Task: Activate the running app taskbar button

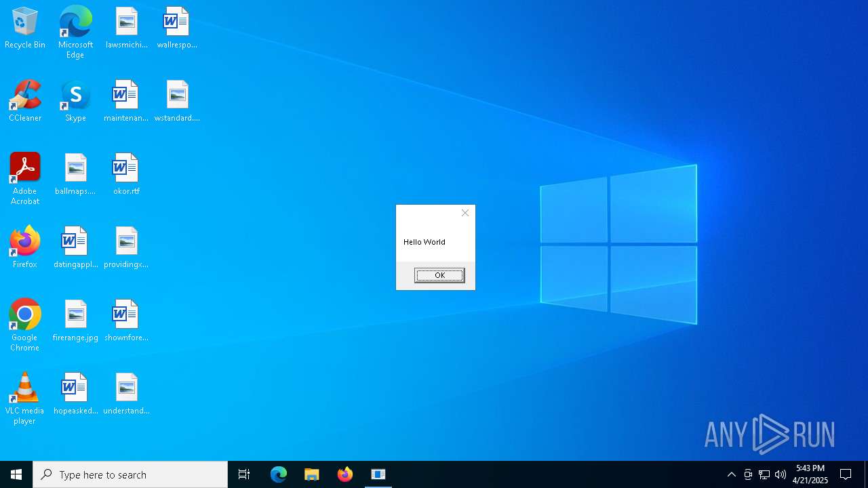Action: click(378, 474)
